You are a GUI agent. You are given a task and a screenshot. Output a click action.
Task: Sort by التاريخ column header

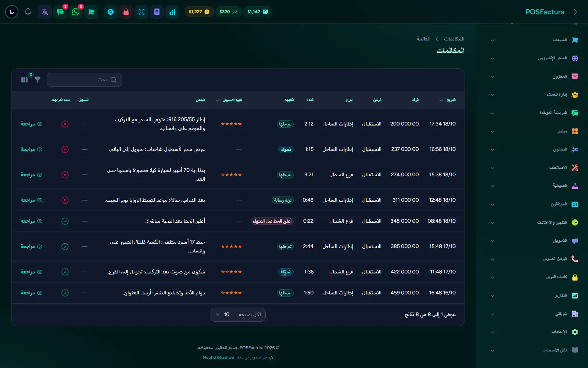point(448,100)
